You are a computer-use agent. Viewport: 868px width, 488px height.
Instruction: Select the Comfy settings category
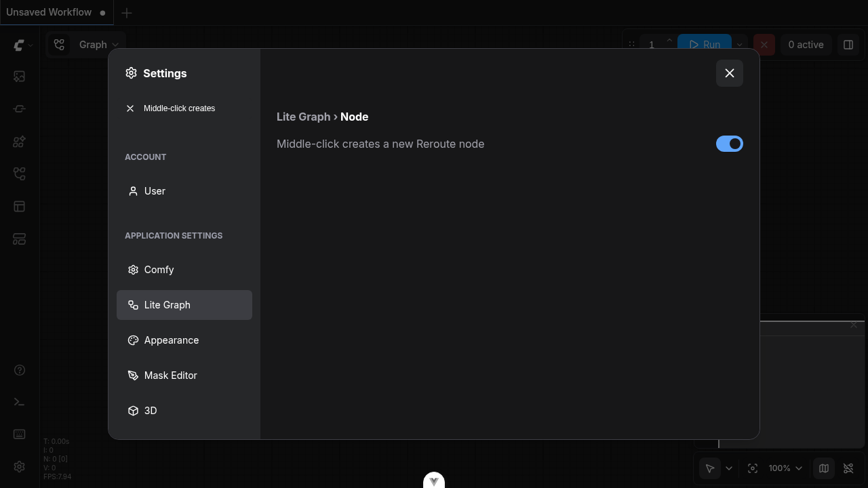[159, 270]
